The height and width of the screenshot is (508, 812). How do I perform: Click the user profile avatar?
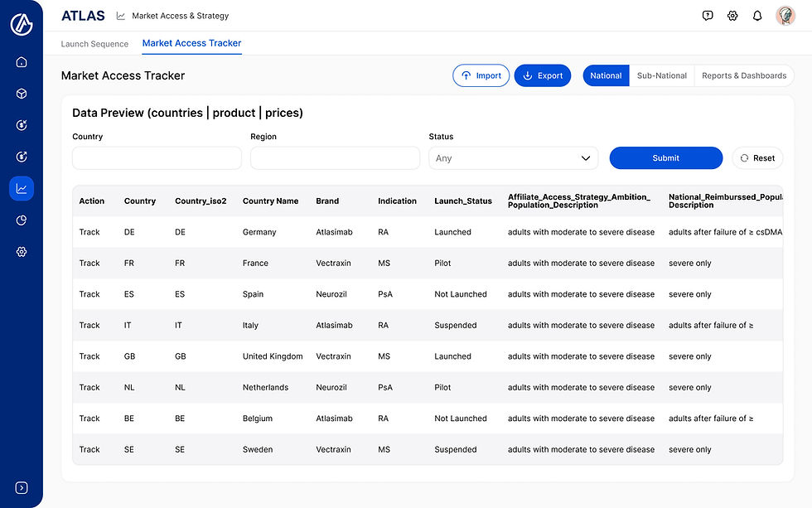785,16
